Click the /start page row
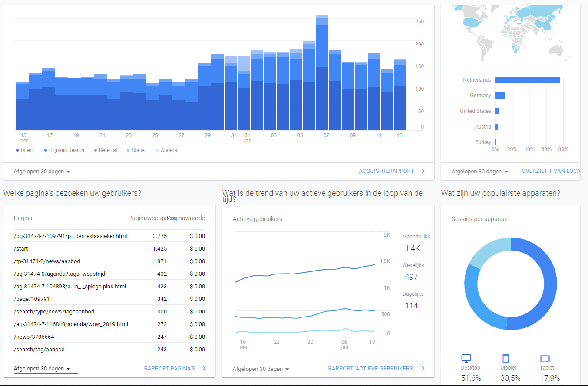 109,248
